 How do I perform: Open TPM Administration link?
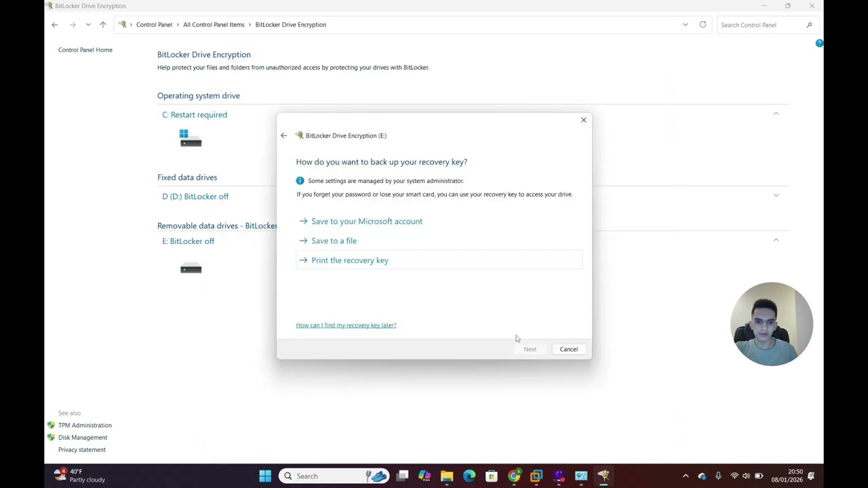(x=85, y=425)
